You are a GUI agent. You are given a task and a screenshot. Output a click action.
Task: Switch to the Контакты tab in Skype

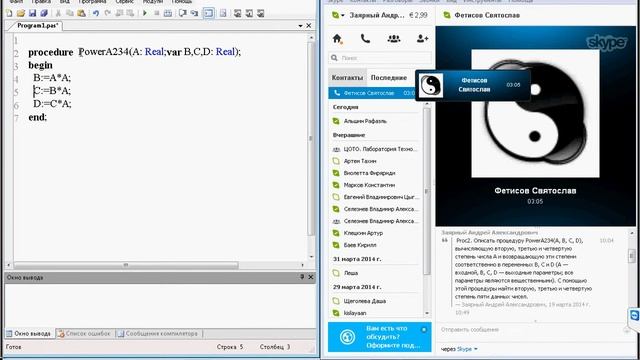347,78
